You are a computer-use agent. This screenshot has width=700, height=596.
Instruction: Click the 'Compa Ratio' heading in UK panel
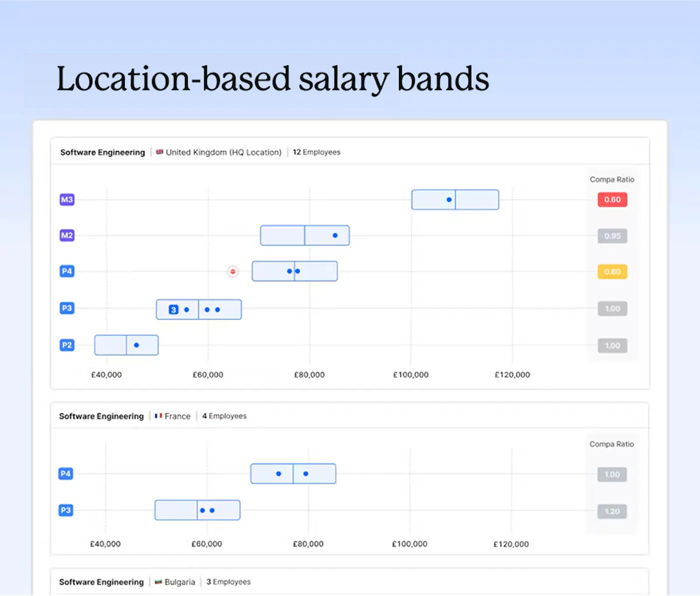click(612, 180)
